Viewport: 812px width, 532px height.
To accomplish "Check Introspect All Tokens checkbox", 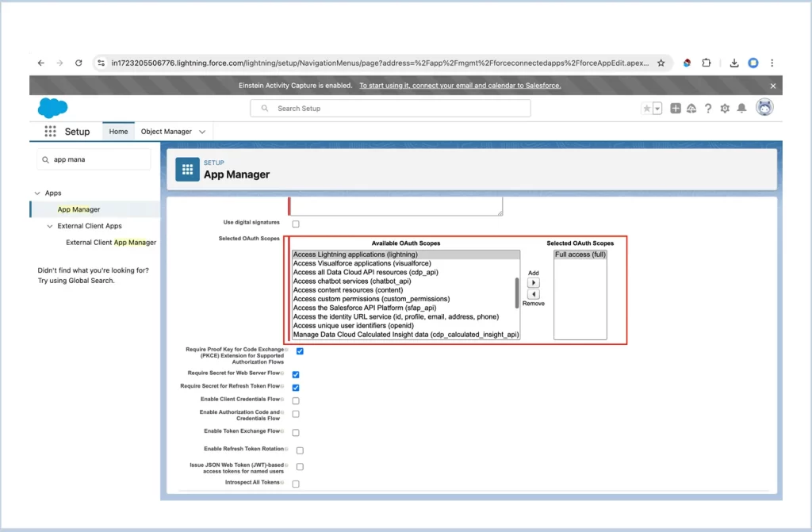I will tap(296, 484).
